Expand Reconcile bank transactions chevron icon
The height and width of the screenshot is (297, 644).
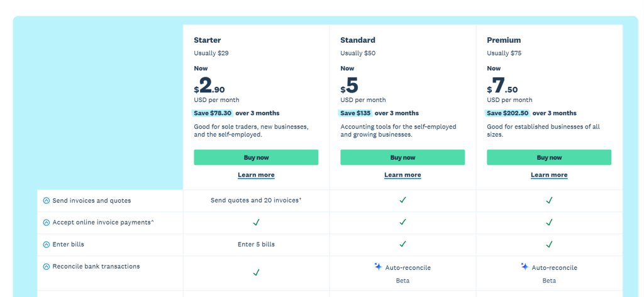(46, 267)
